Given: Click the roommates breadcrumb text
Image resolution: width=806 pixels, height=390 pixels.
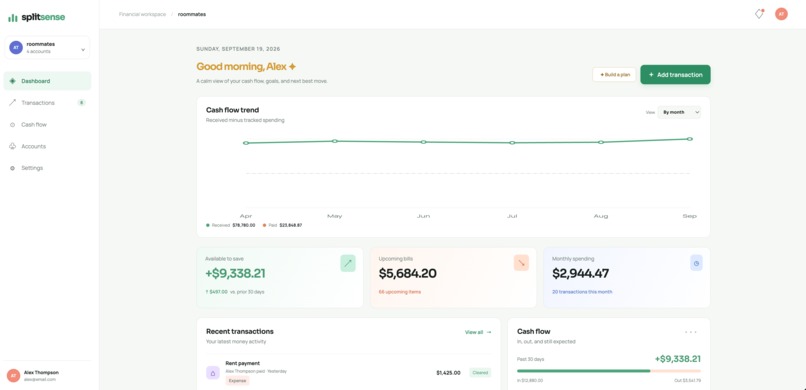Looking at the screenshot, I should click(192, 14).
